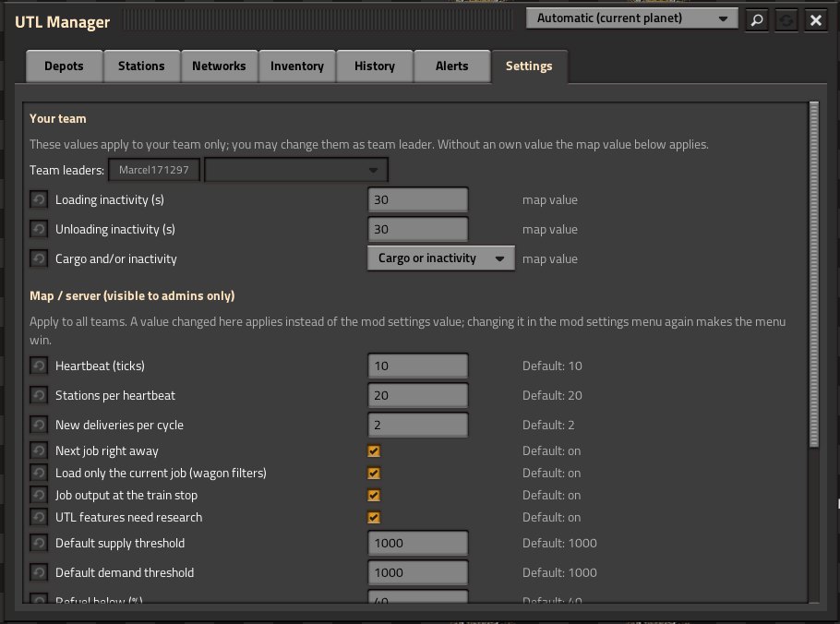Click the settings panel vertical scrollbar
The width and height of the screenshot is (840, 624).
814,274
